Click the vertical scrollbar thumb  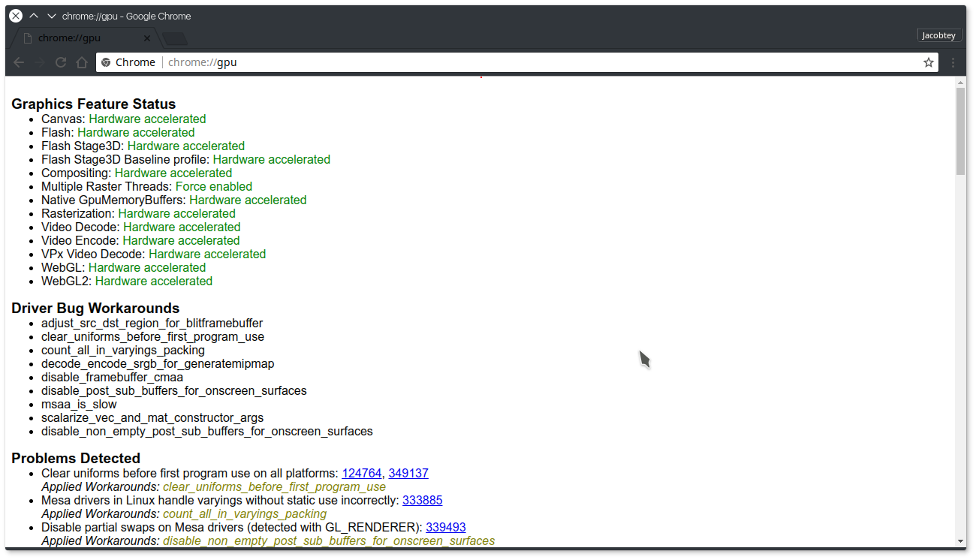pos(960,131)
